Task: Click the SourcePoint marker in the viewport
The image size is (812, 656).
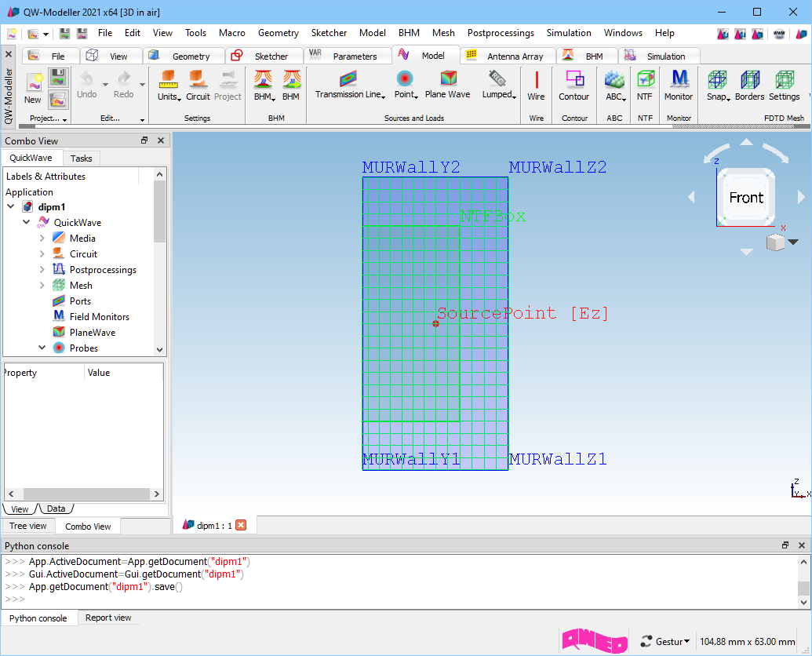Action: (435, 323)
